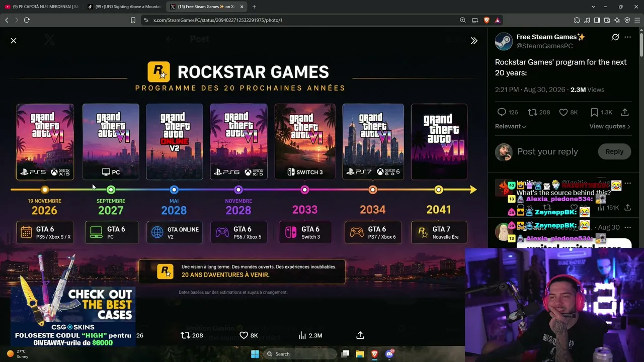Share via the icon under the photo
Image resolution: width=644 pixels, height=362 pixels.
[360, 335]
